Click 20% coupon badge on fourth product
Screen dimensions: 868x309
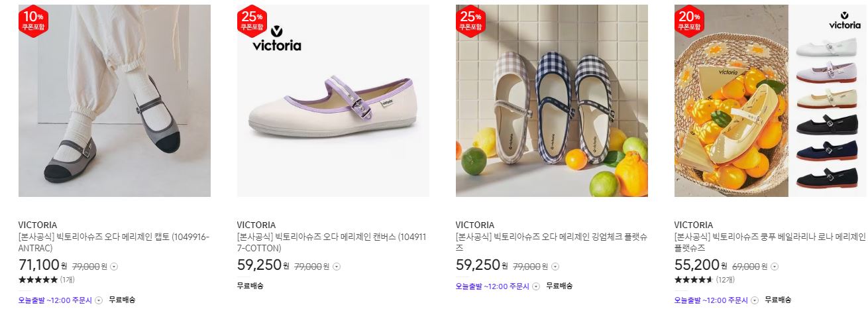coord(689,21)
